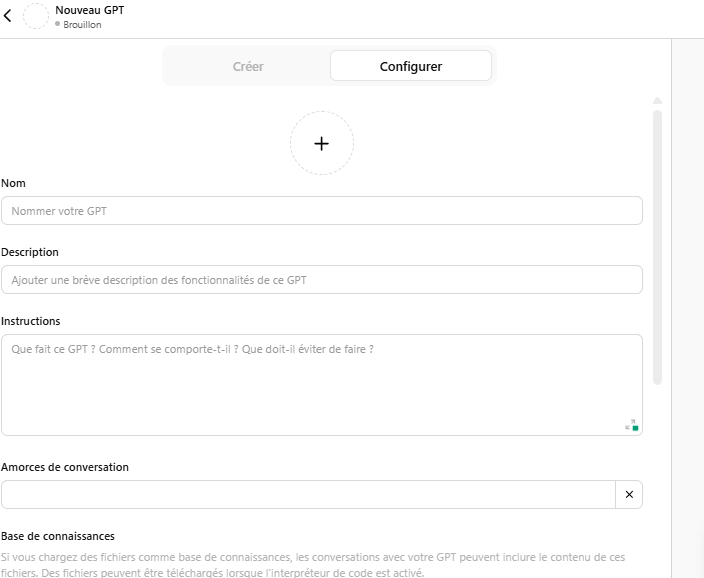Screen dimensions: 704x578
Task: Click the Nom input field
Action: pos(322,211)
